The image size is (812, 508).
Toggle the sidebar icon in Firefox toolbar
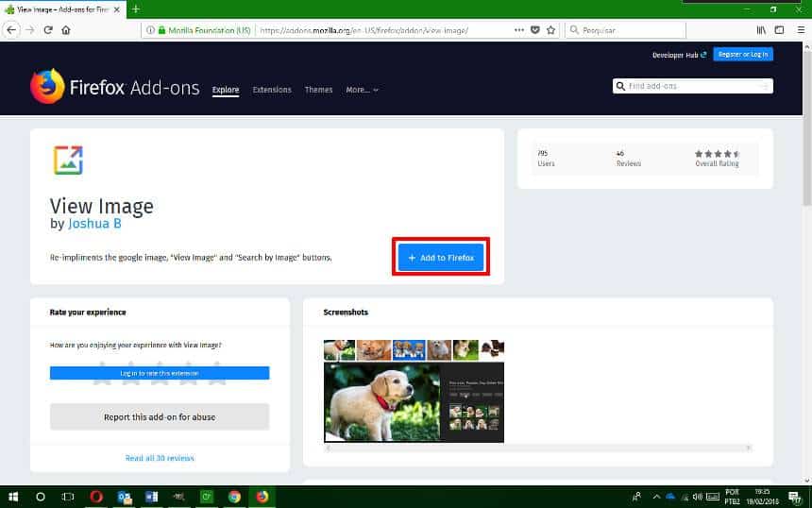[x=779, y=30]
